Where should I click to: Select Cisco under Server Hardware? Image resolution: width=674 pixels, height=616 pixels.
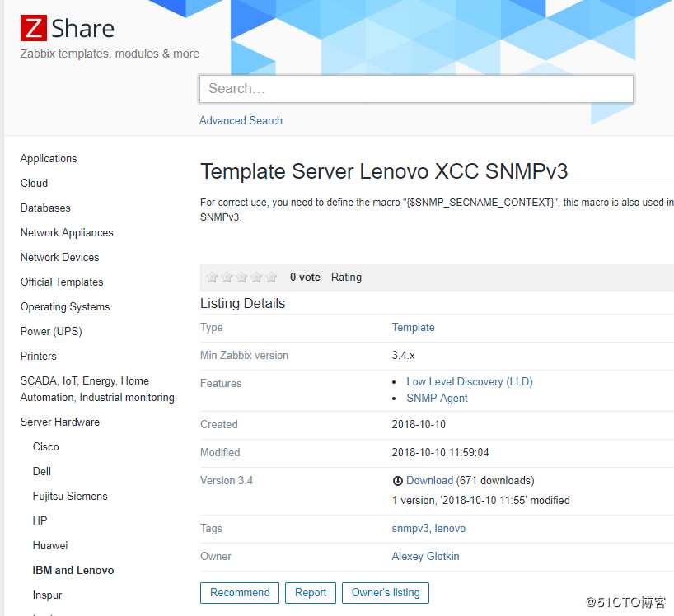pos(45,446)
